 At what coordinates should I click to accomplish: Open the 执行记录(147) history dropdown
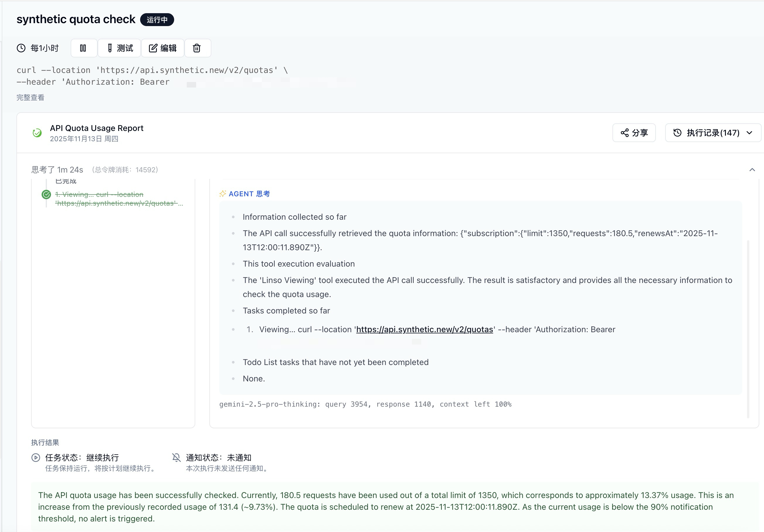pyautogui.click(x=713, y=133)
